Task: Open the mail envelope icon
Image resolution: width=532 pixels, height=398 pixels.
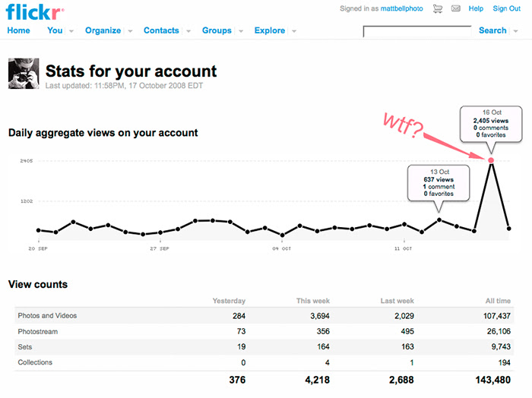Action: (x=456, y=8)
